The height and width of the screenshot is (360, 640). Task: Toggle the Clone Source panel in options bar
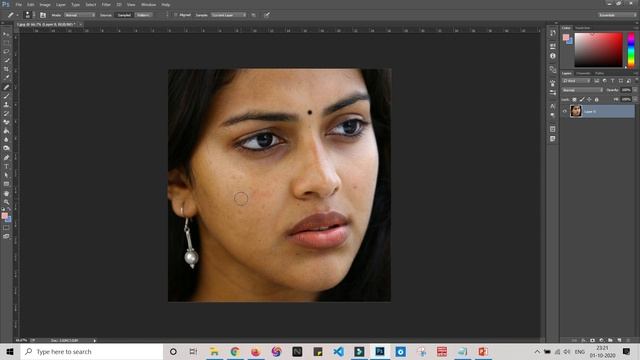pyautogui.click(x=43, y=15)
